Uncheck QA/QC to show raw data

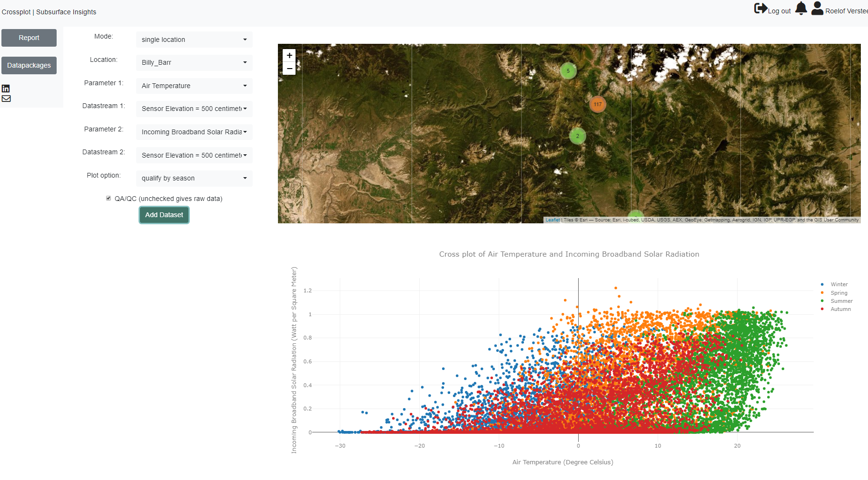pyautogui.click(x=108, y=198)
